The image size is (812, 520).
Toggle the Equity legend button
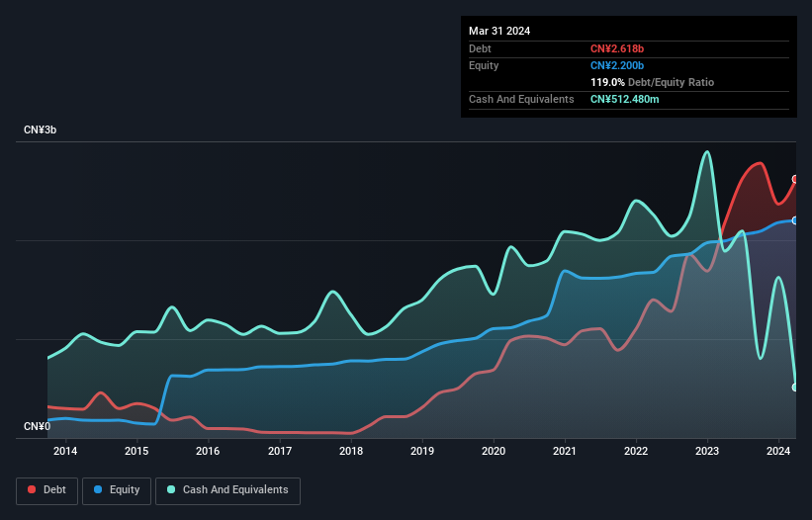pos(117,490)
